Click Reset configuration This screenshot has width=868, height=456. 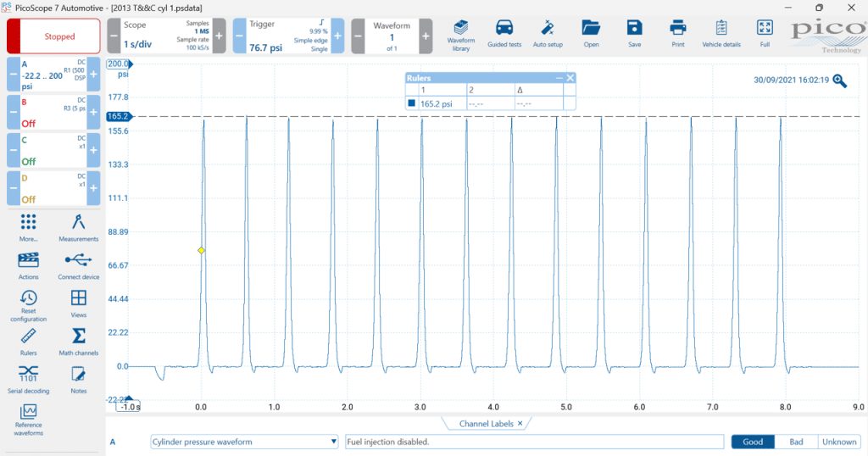pos(28,305)
